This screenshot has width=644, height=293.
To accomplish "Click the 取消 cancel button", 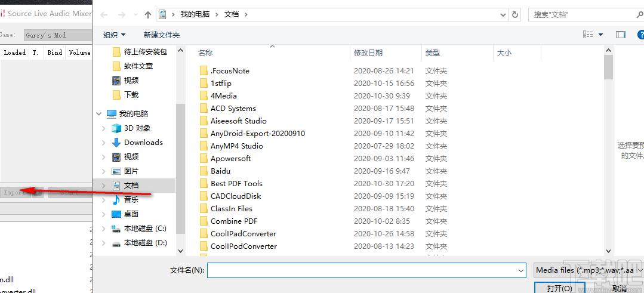I will coord(619,288).
